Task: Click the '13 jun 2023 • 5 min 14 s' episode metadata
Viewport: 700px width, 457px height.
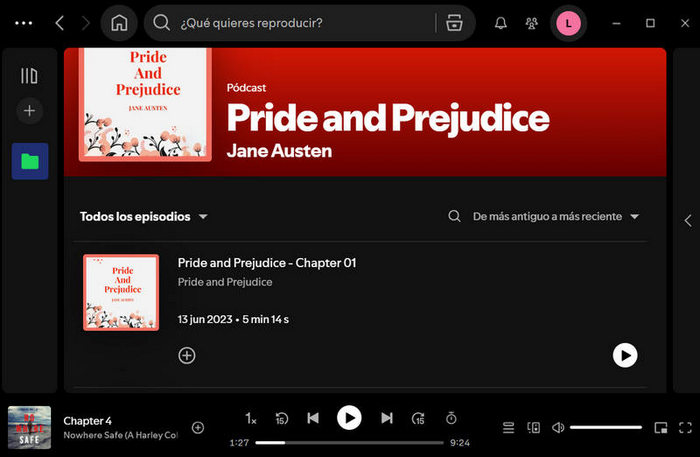Action: coord(233,320)
